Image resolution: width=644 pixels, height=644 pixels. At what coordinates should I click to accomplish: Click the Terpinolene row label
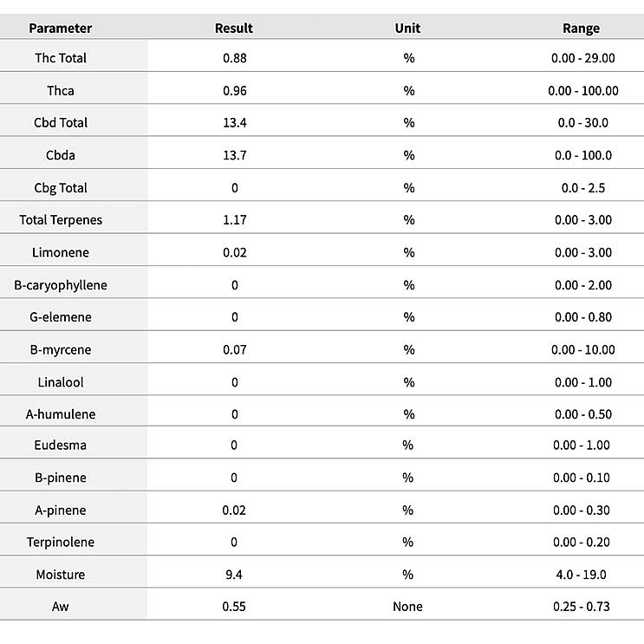point(61,543)
